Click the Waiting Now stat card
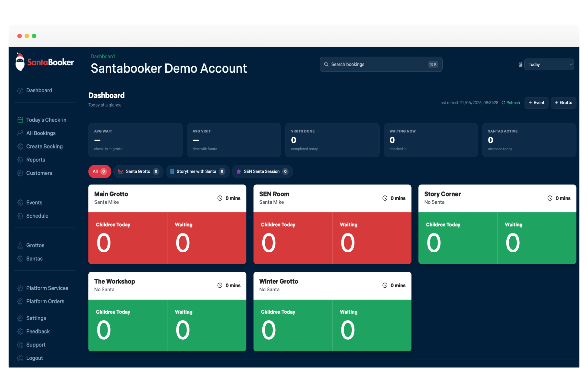The image size is (588, 392). [431, 140]
